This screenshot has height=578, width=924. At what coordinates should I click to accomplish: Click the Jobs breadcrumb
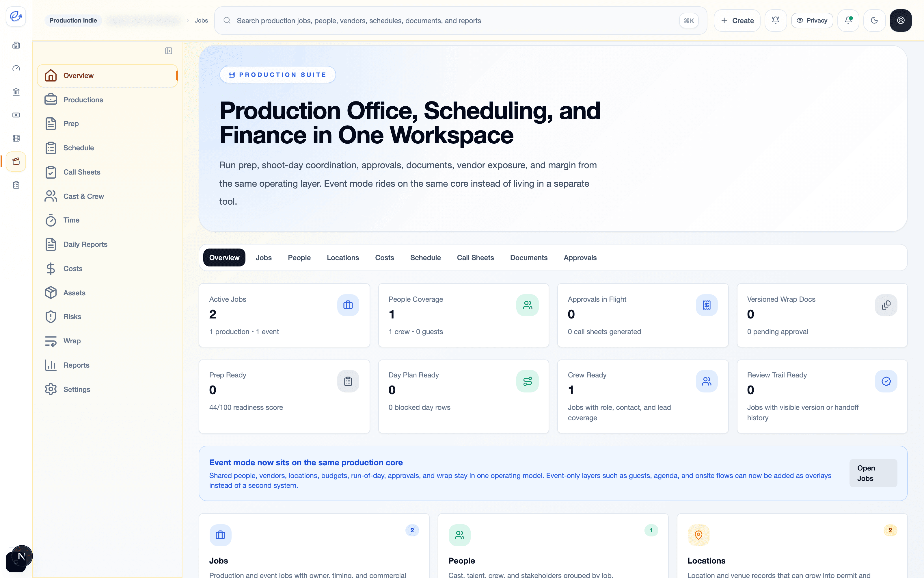[201, 21]
